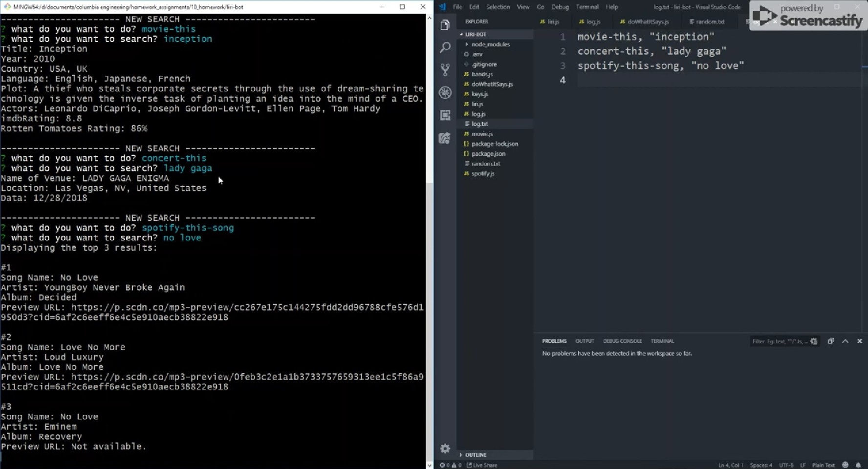Open the Terminal menu
Screen dimensions: 868x469
pyautogui.click(x=587, y=7)
